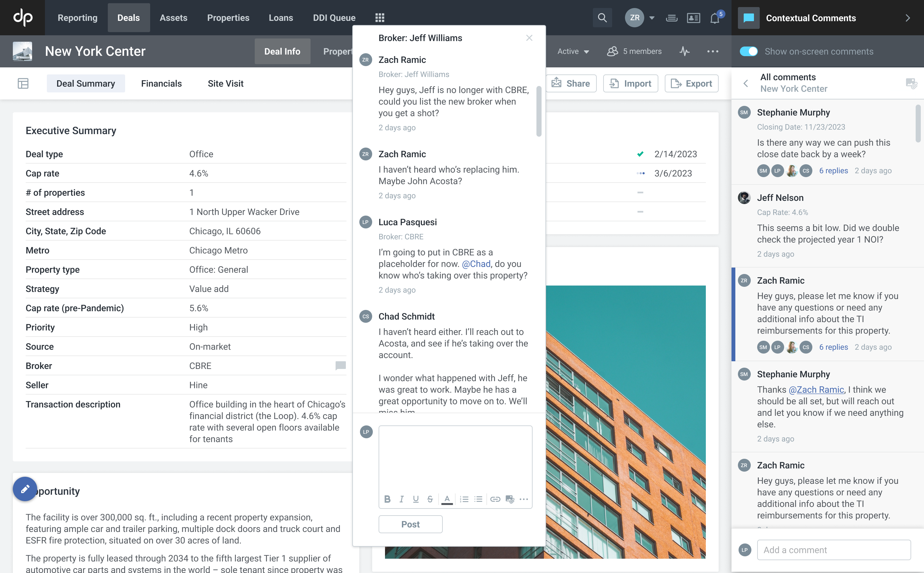Switch to the Financials tab

(161, 83)
